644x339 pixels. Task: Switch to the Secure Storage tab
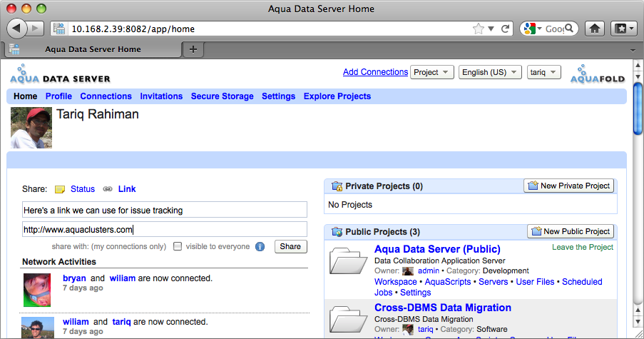pyautogui.click(x=222, y=96)
